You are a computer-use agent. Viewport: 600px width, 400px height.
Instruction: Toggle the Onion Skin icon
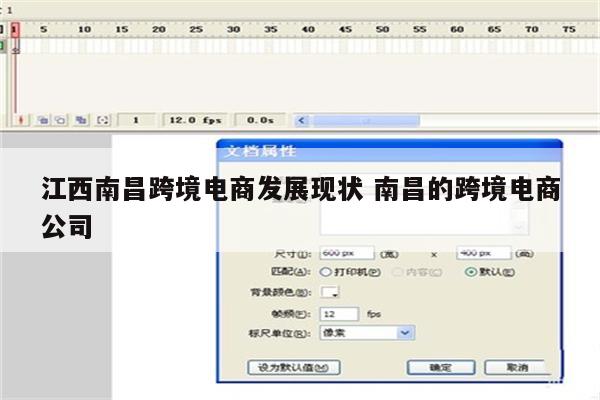43,120
